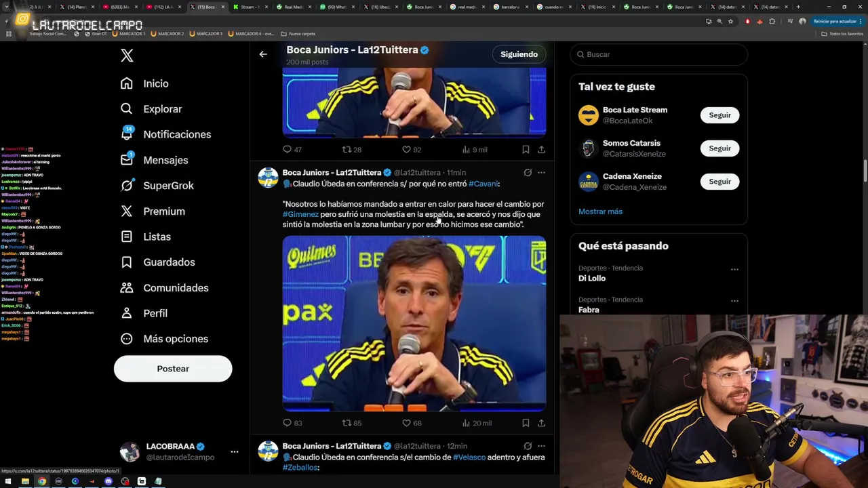This screenshot has width=868, height=488.
Task: Open new browser tab with plus
Action: [798, 7]
